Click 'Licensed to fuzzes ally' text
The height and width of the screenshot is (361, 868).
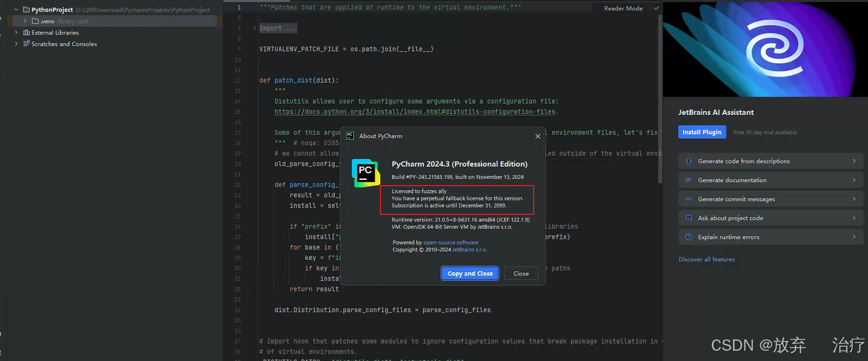tap(419, 191)
